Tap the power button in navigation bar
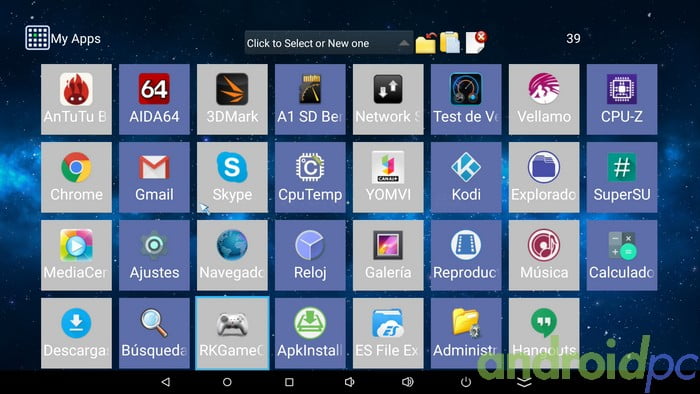The width and height of the screenshot is (700, 394). (x=466, y=382)
